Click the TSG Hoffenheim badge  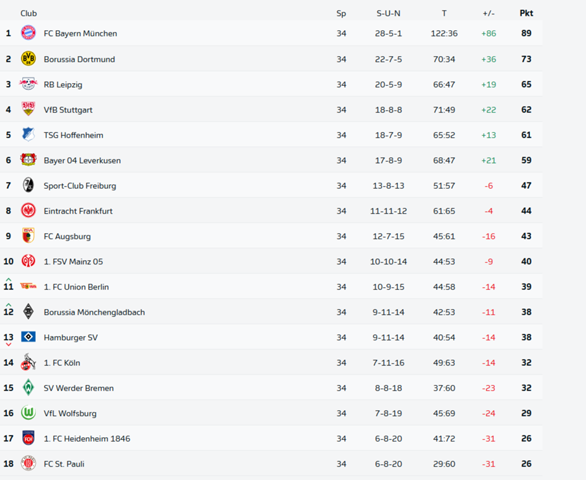(x=28, y=135)
